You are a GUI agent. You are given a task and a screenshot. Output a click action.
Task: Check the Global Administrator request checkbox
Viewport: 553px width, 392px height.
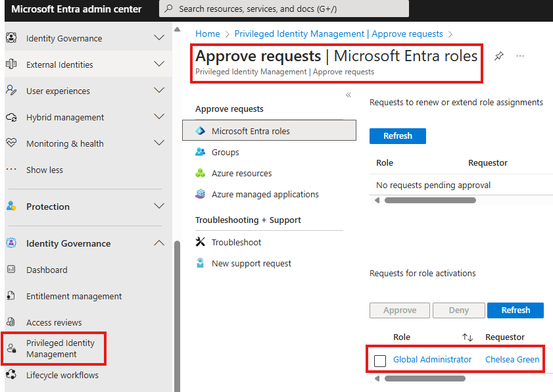point(380,360)
